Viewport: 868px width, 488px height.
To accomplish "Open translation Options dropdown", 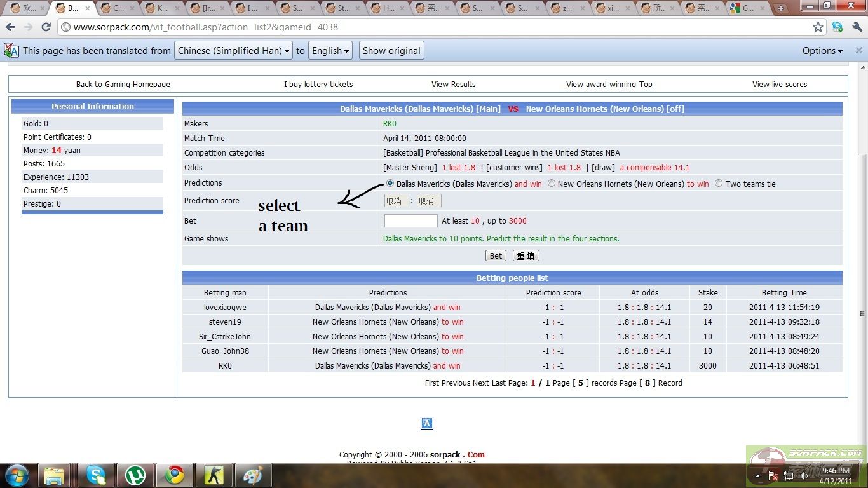I will point(822,51).
